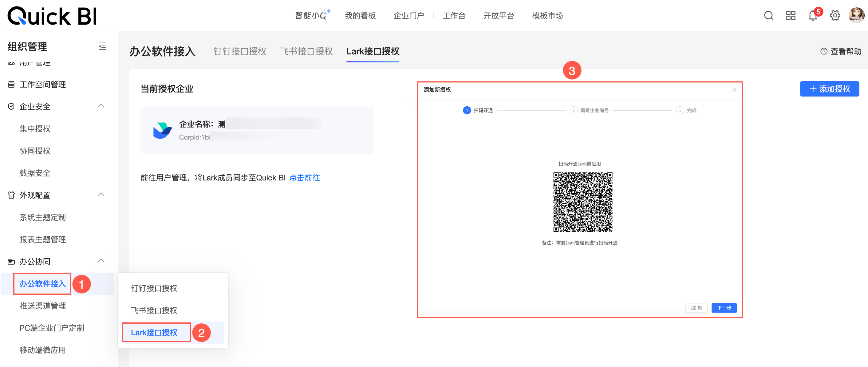The width and height of the screenshot is (868, 367).
Task: Click the 扫码开通Lark微应用 caption
Action: pos(580,164)
